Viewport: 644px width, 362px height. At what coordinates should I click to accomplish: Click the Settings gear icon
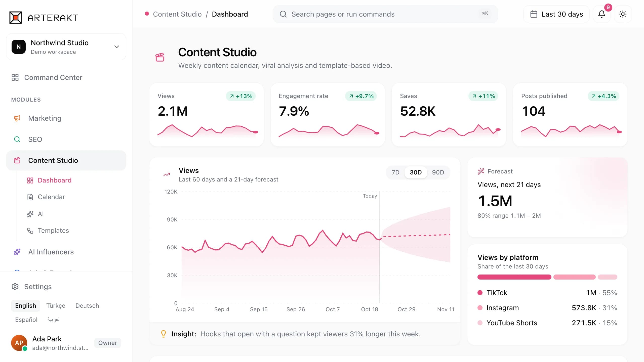click(15, 287)
